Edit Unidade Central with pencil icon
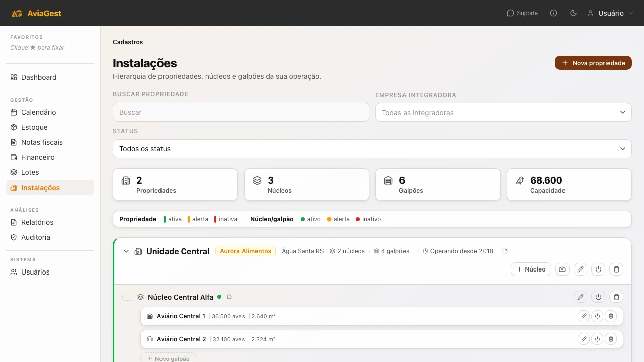Screen dimensions: 644x362 (580, 269)
